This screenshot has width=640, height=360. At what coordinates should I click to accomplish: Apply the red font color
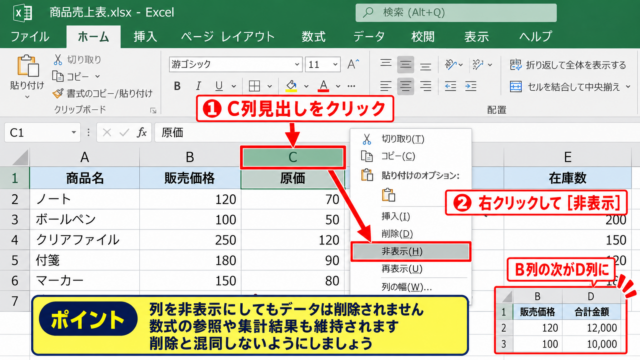(323, 86)
